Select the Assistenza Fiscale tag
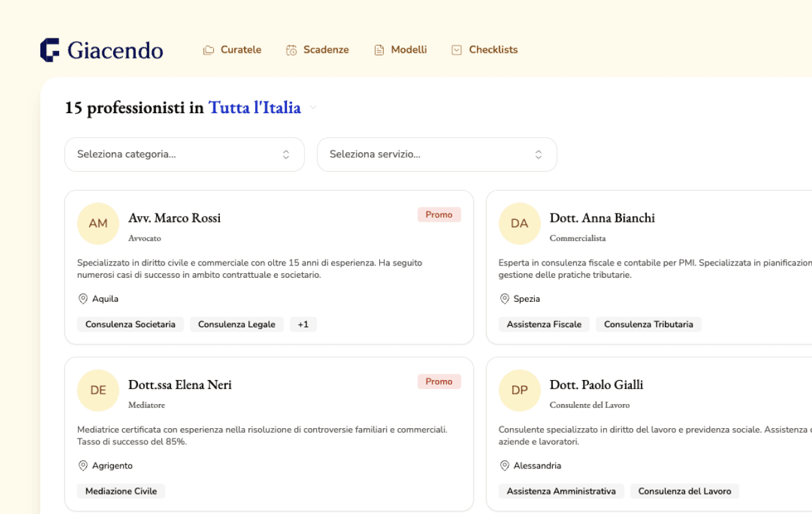 (545, 324)
